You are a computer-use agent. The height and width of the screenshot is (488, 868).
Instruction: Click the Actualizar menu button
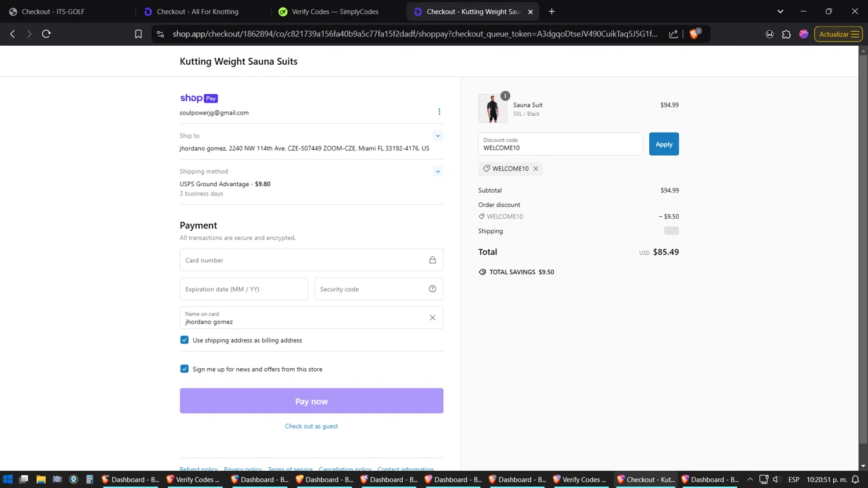click(x=838, y=34)
